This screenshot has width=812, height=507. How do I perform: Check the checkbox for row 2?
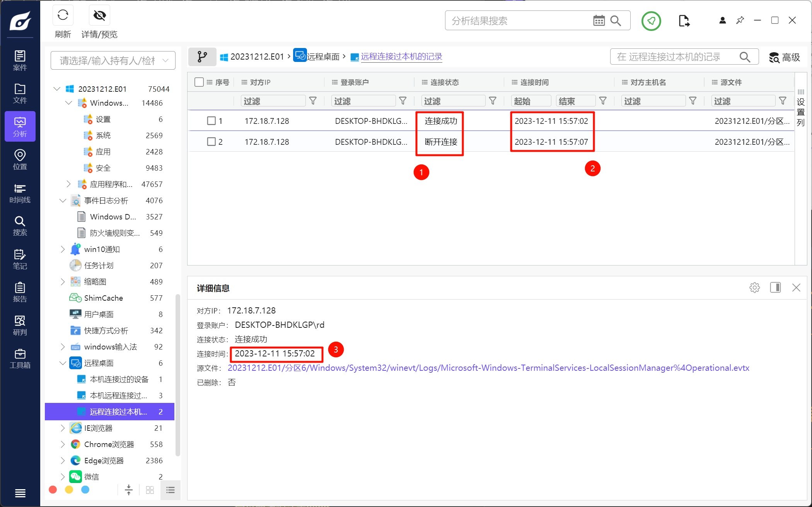click(211, 142)
